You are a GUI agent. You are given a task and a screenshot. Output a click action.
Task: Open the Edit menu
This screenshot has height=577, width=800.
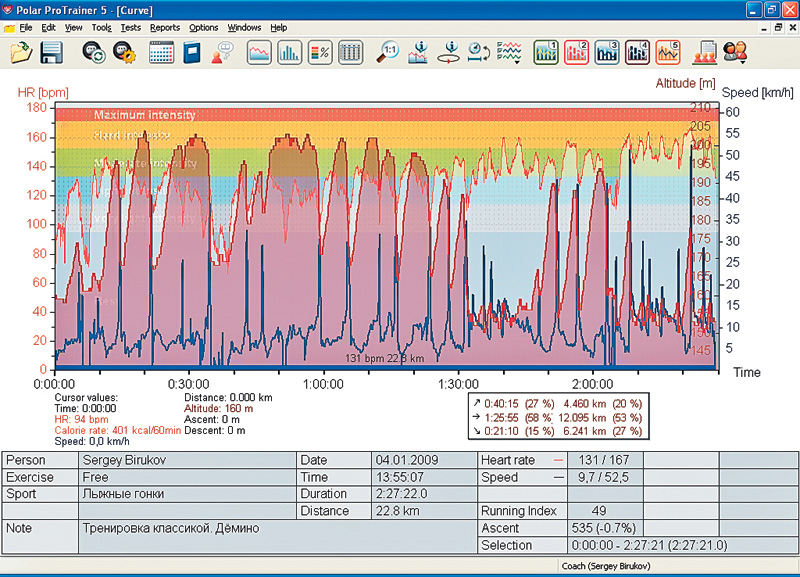[x=48, y=28]
